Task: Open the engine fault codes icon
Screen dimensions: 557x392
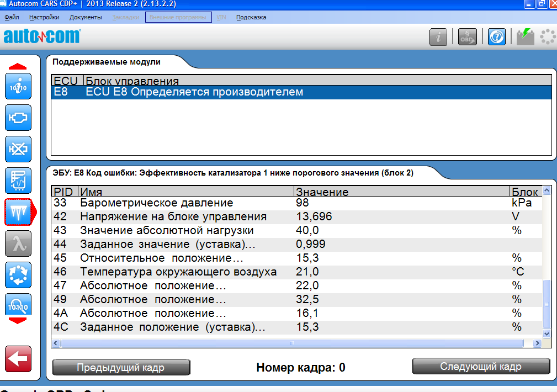Action: pos(18,117)
